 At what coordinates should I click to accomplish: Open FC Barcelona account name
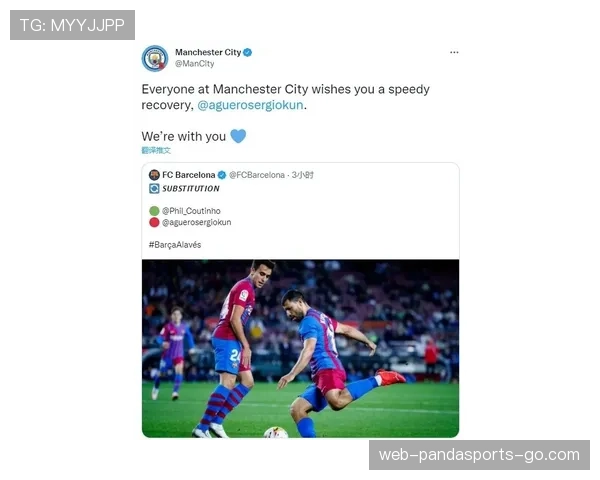point(189,175)
